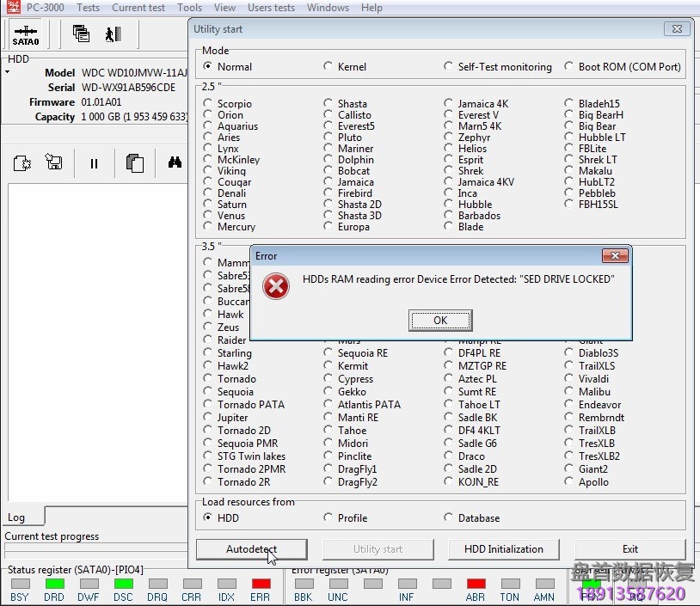The height and width of the screenshot is (606, 700).
Task: Choose the Scorpio drive family option
Action: point(208,104)
